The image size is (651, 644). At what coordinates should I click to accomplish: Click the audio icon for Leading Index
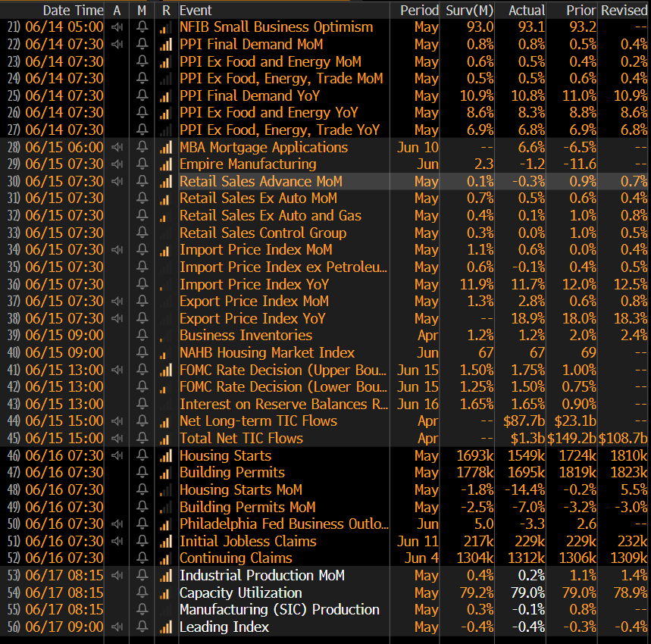(x=117, y=627)
